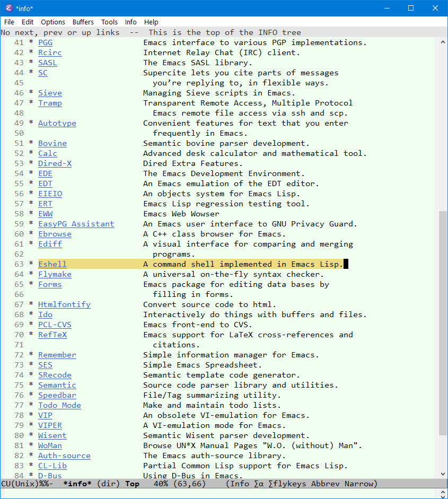This screenshot has height=499, width=448.
Task: Follow the Ediff link
Action: coord(49,244)
